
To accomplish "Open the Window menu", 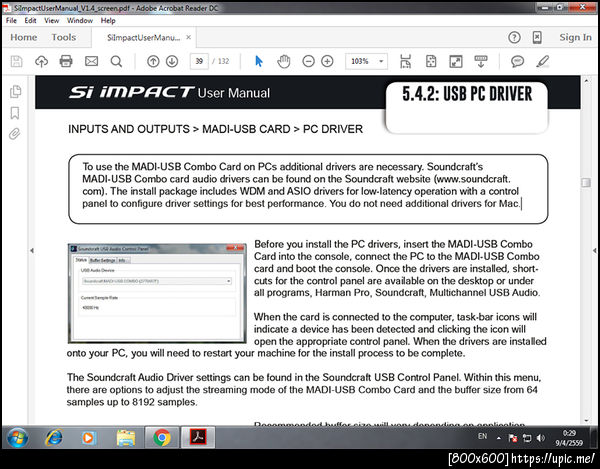I will [x=80, y=21].
